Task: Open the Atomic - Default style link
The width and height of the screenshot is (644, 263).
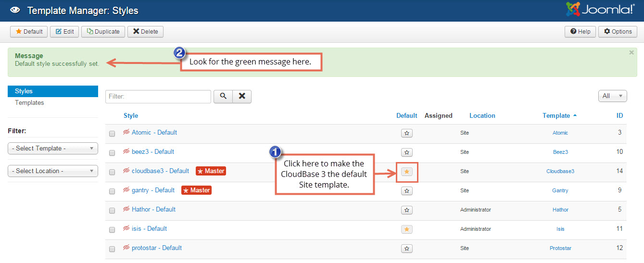Action: [x=154, y=133]
